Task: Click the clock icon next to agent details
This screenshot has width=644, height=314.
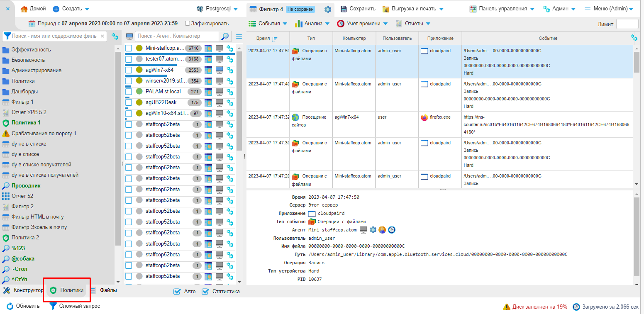Action: point(391,230)
